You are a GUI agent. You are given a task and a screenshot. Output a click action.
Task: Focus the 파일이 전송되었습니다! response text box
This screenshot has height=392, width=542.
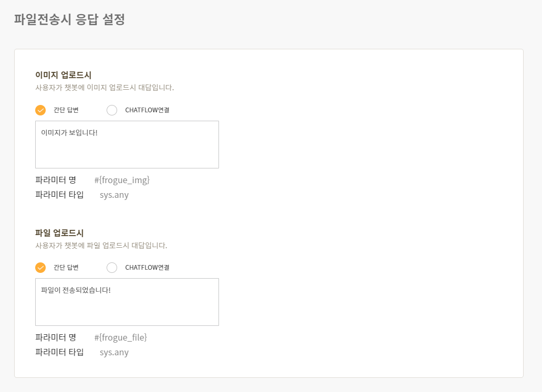pyautogui.click(x=127, y=302)
